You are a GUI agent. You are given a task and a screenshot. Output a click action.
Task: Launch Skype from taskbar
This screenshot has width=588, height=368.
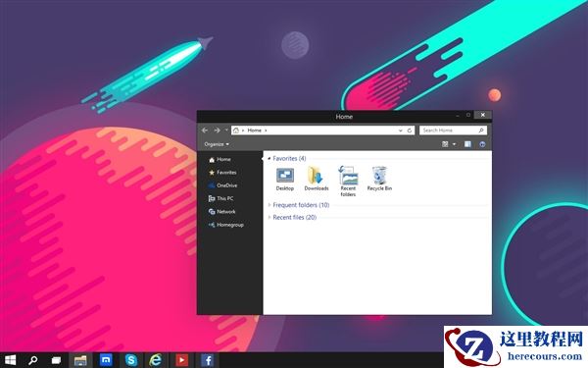tap(131, 360)
